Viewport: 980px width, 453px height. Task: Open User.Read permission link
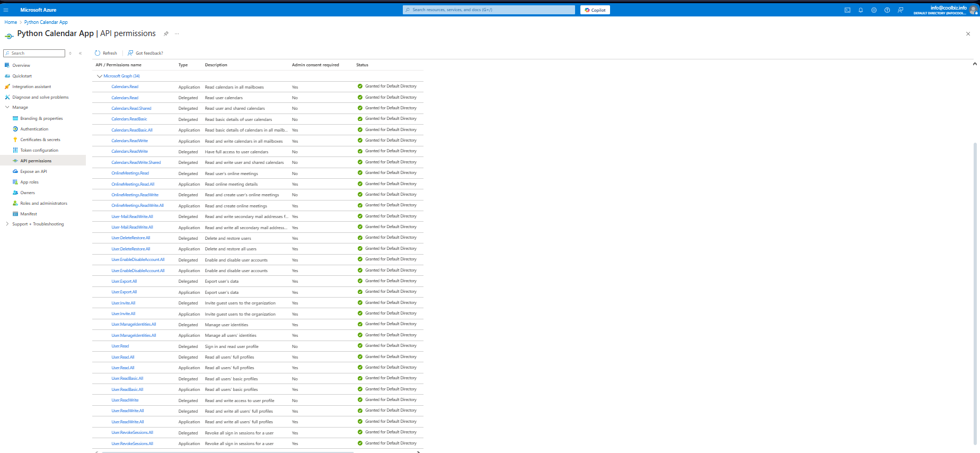[x=120, y=346]
